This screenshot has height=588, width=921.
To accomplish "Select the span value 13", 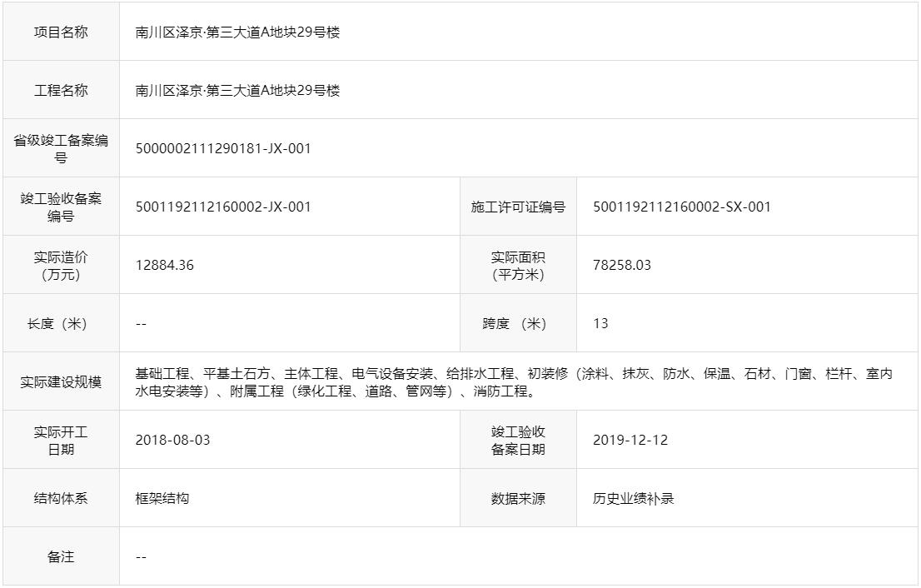I will [x=600, y=323].
